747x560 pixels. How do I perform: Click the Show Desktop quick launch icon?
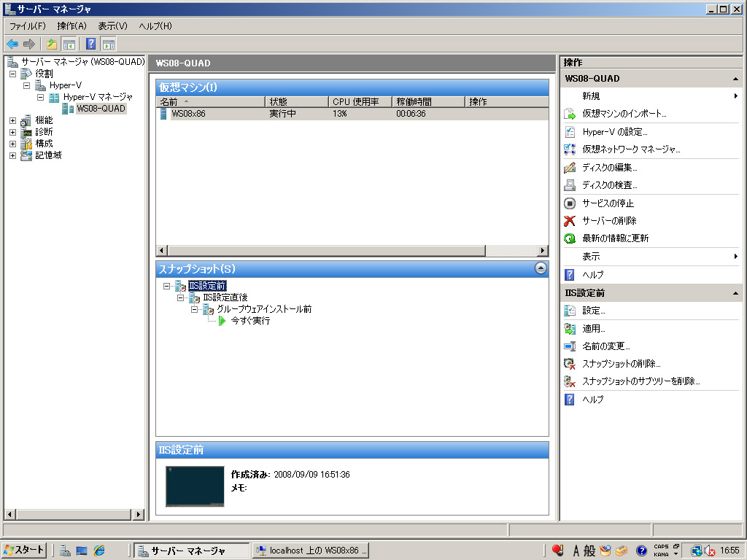(82, 551)
